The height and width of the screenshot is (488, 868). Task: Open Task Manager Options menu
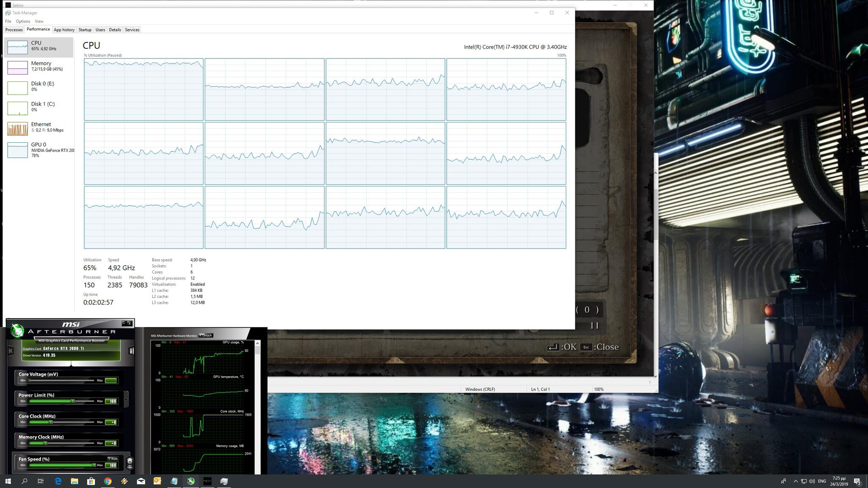coord(23,21)
